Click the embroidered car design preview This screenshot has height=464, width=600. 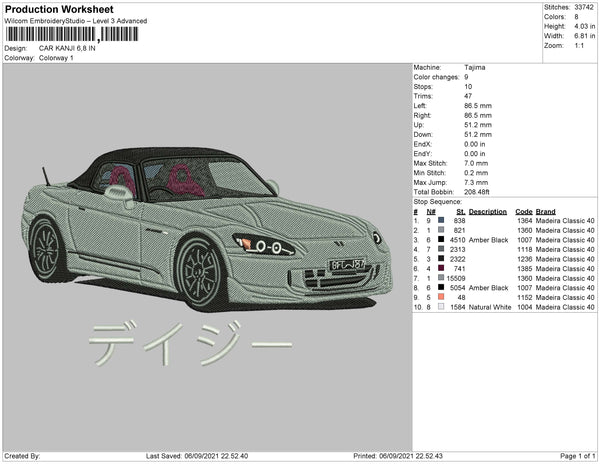[208, 230]
